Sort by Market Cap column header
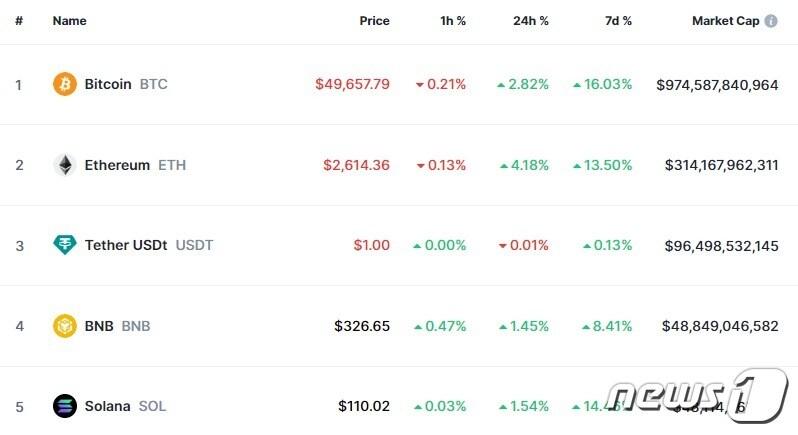The width and height of the screenshot is (798, 435). coord(725,21)
